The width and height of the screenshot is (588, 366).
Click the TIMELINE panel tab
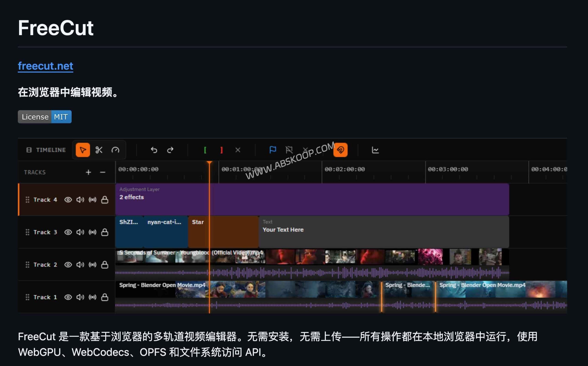coord(46,150)
